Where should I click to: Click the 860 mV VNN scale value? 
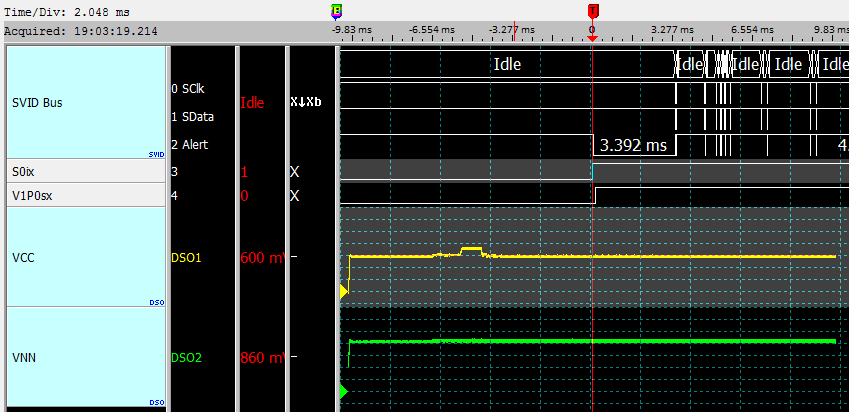click(262, 358)
